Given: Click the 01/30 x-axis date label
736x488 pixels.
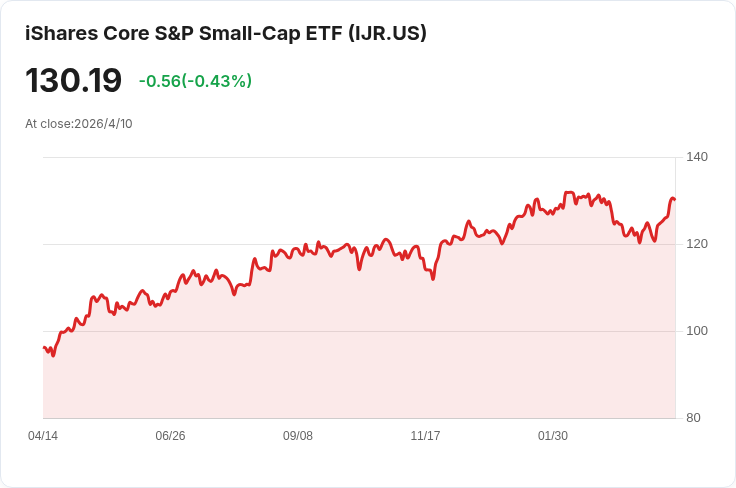Looking at the screenshot, I should (x=552, y=435).
